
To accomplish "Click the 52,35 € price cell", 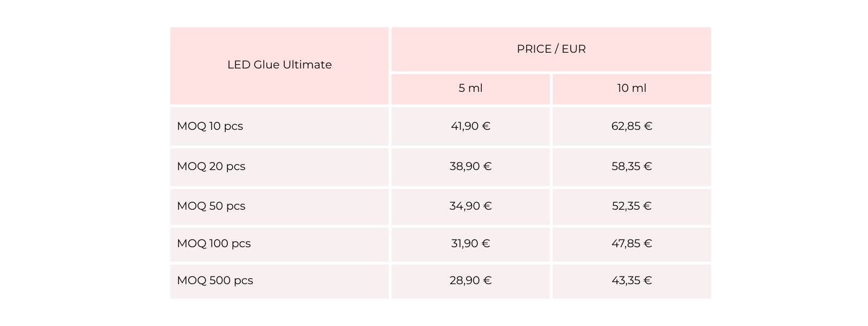I will tap(631, 206).
